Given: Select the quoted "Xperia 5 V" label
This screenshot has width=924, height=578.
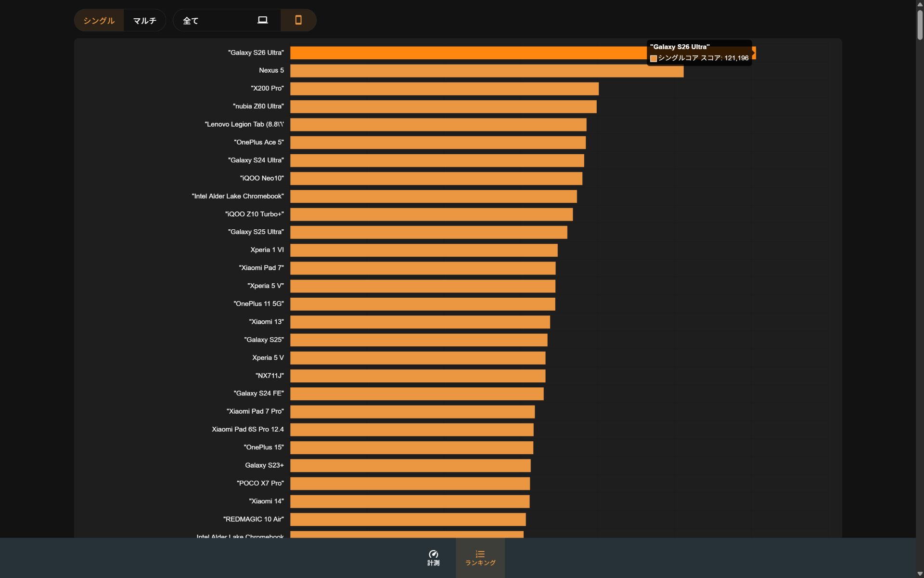Looking at the screenshot, I should [266, 286].
